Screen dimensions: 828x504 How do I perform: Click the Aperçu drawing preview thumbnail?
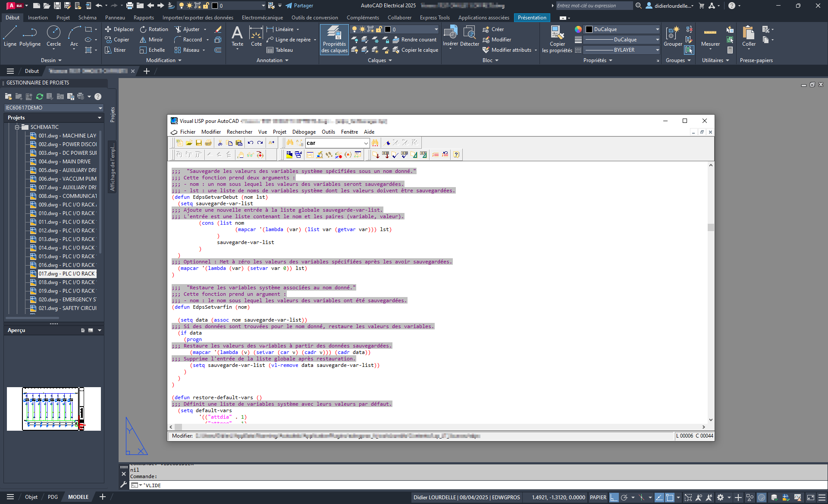[x=54, y=409]
